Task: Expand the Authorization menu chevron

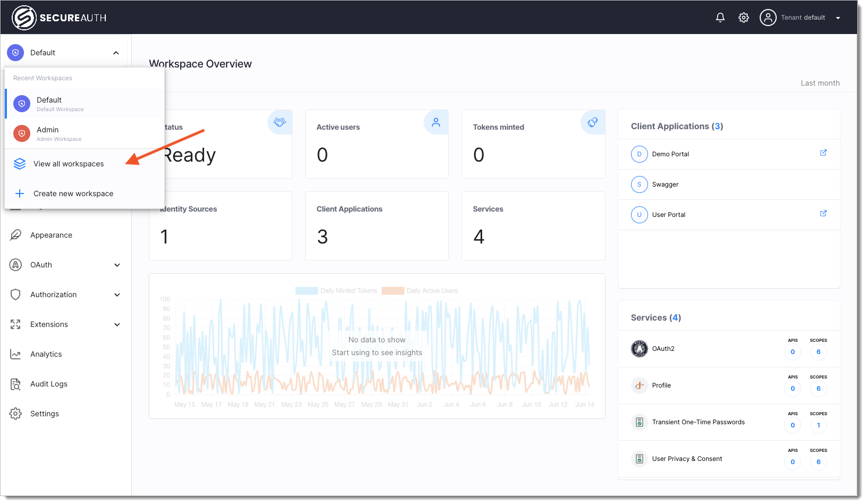Action: click(x=117, y=295)
